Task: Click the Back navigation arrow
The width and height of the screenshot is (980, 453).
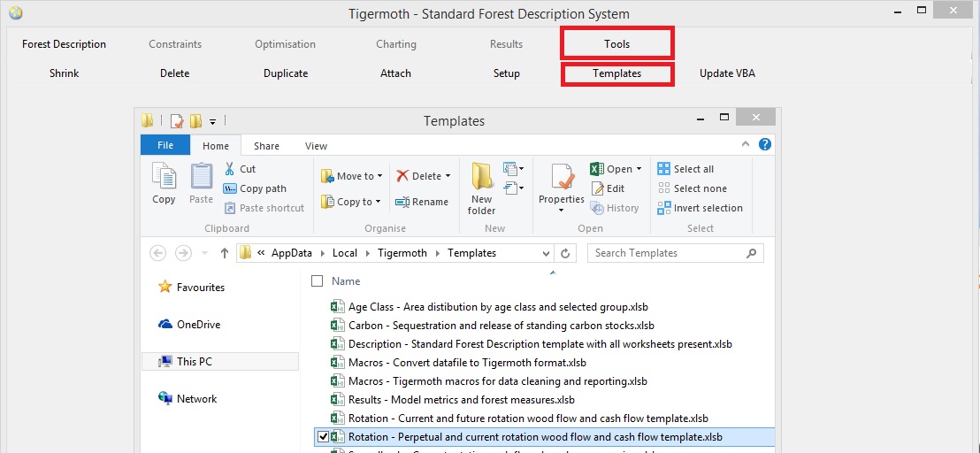Action: point(158,253)
